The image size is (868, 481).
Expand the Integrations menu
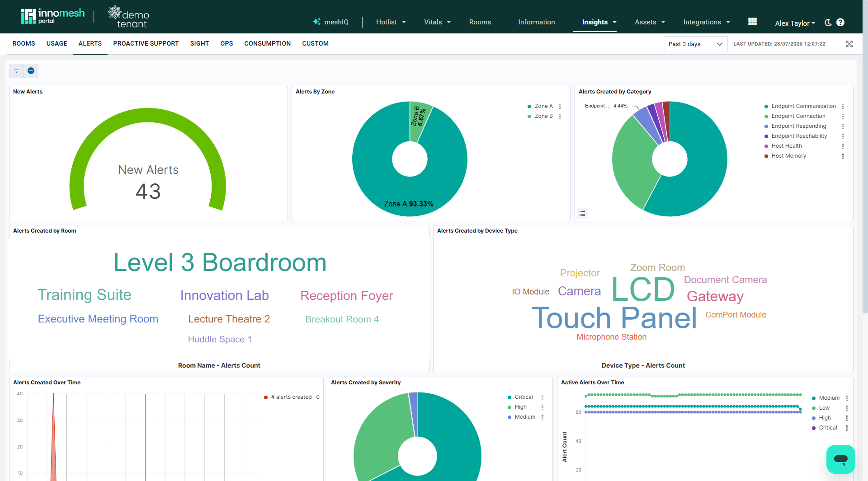tap(707, 22)
